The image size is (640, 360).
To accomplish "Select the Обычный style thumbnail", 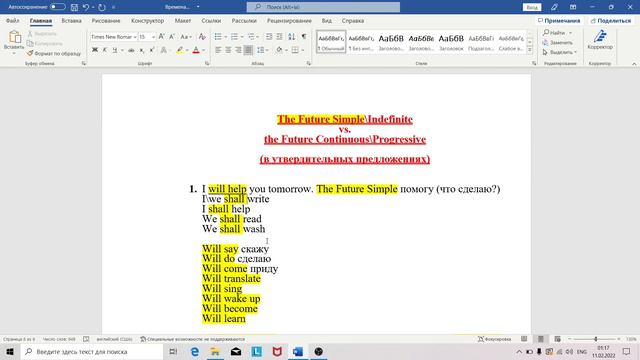I will click(331, 42).
